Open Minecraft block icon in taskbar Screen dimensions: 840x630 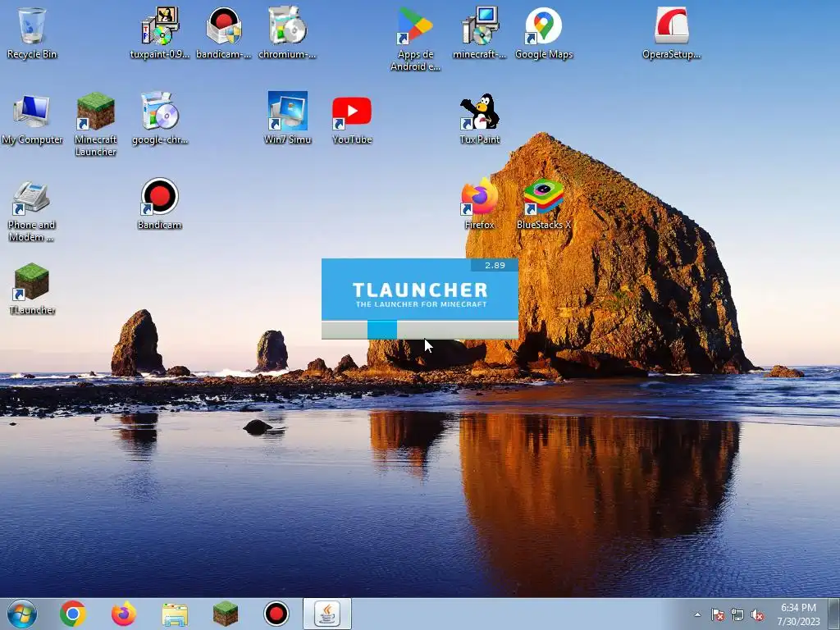pos(225,614)
